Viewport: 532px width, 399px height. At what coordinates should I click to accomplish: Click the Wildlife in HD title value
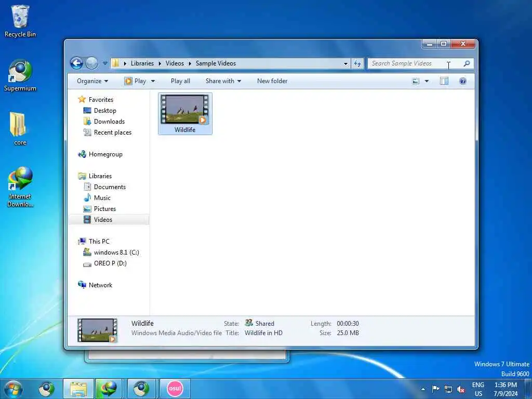coord(263,333)
